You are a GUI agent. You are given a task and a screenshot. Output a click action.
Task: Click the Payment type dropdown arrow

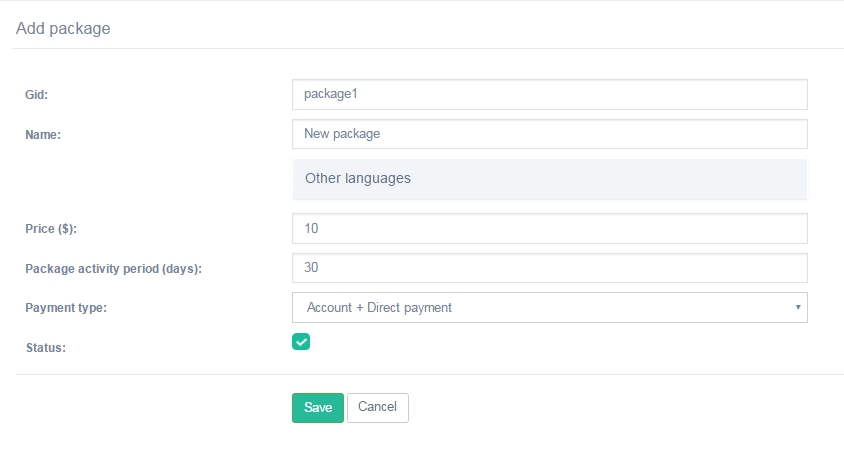[797, 308]
